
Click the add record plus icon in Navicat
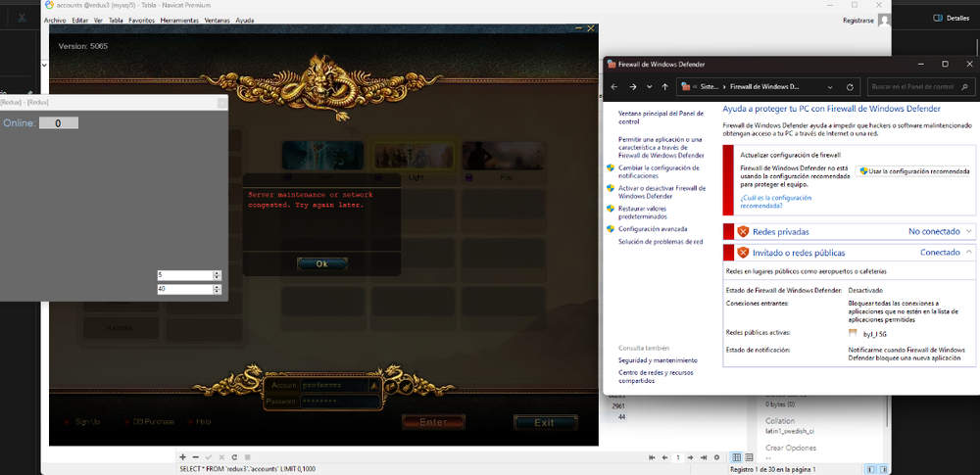(182, 457)
